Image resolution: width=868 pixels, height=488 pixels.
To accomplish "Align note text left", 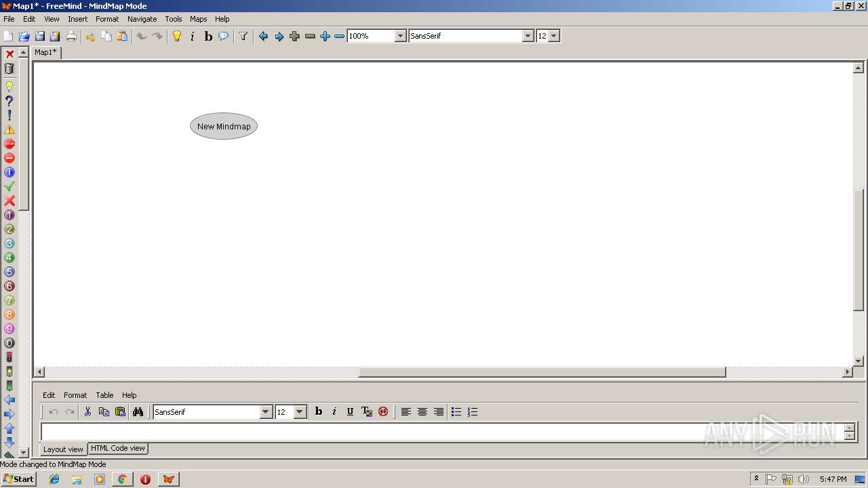I will tap(406, 411).
